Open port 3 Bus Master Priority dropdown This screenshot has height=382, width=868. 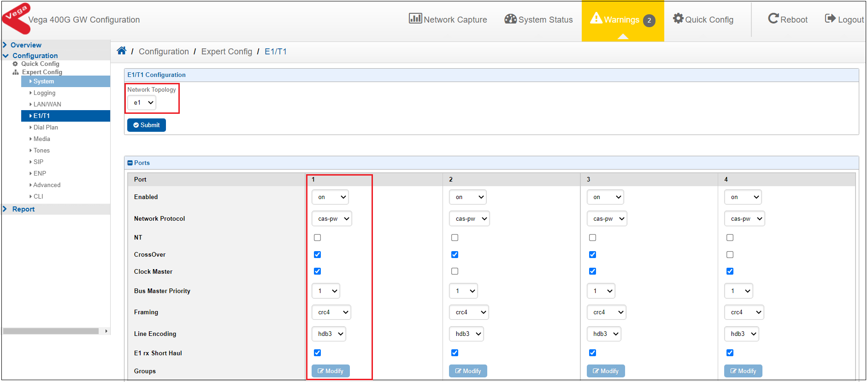coord(601,291)
